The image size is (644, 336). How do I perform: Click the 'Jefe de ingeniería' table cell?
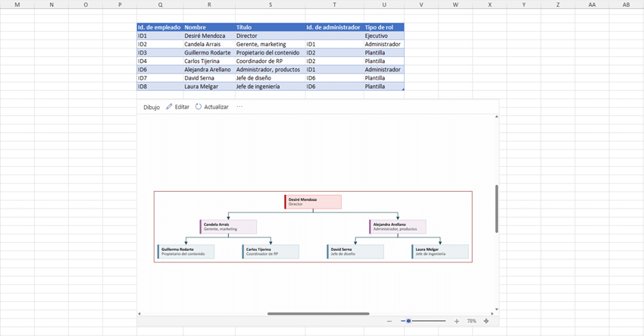(x=270, y=86)
